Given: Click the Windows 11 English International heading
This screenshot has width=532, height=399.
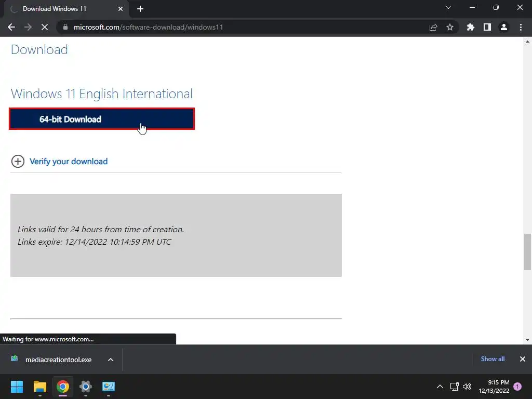Looking at the screenshot, I should tap(102, 94).
